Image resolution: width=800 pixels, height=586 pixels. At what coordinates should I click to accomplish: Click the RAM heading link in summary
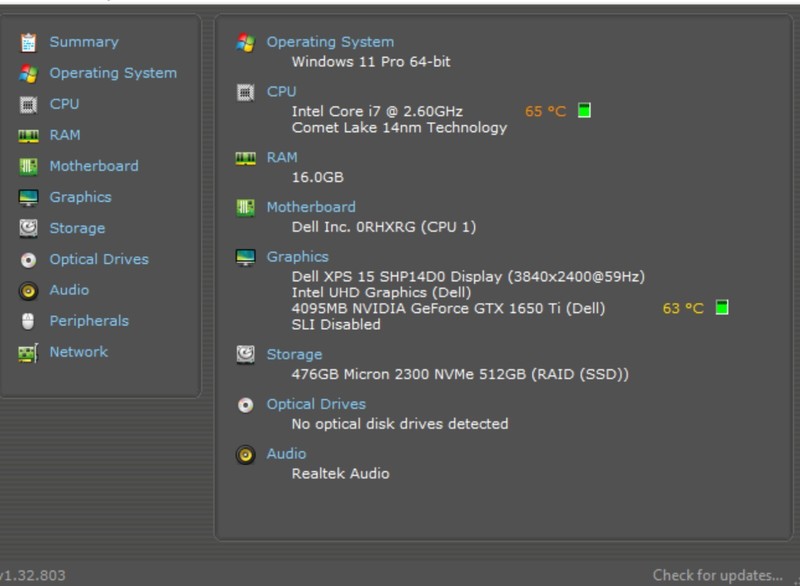tap(282, 158)
